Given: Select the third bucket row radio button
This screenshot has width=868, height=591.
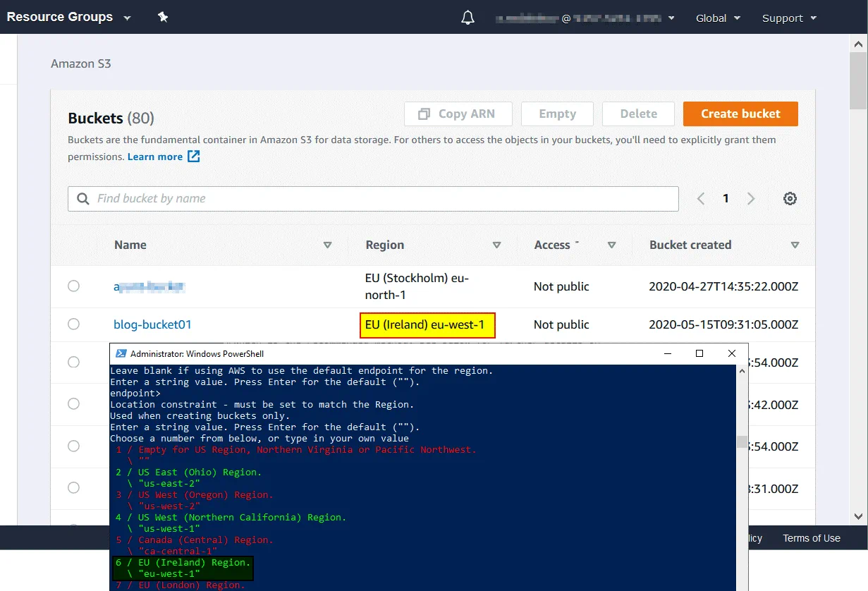Looking at the screenshot, I should point(74,362).
